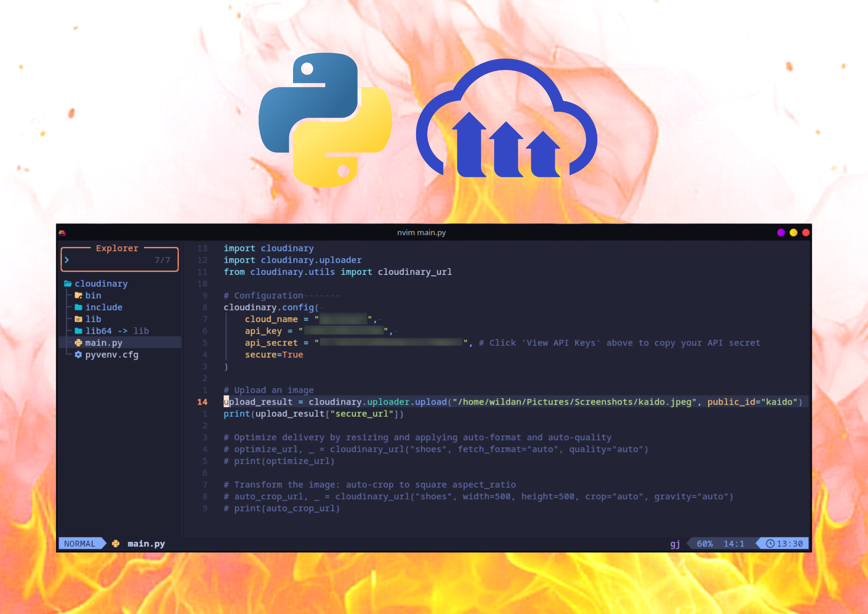
Task: Click the 14:1 cursor position indicator
Action: pos(735,543)
